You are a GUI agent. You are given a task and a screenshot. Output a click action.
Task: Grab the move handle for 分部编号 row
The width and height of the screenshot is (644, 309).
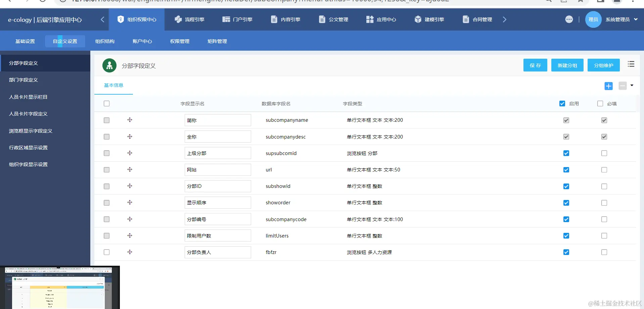[130, 219]
